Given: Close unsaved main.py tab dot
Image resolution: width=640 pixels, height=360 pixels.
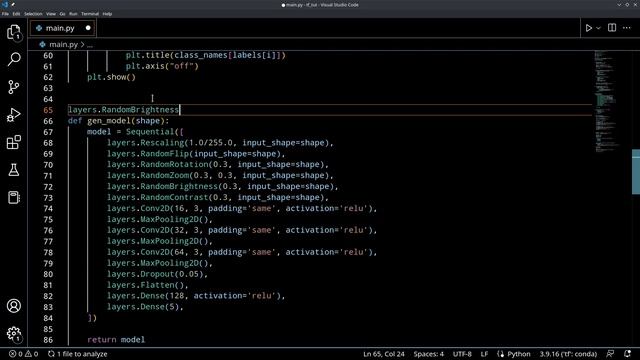Looking at the screenshot, I should (x=88, y=28).
